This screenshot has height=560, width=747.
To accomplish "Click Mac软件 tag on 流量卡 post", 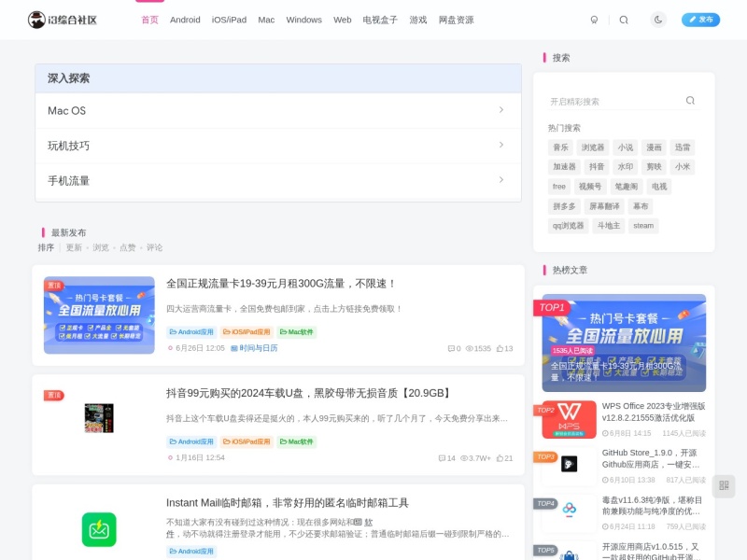I will (x=296, y=332).
